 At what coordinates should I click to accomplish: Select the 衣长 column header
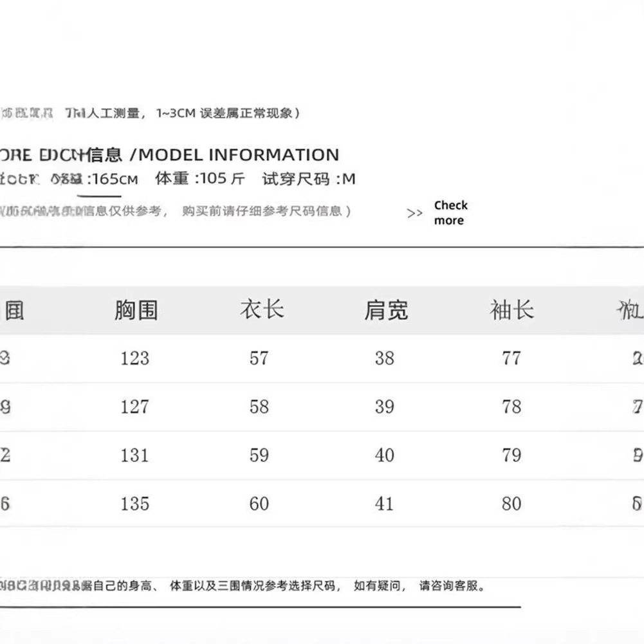262,309
